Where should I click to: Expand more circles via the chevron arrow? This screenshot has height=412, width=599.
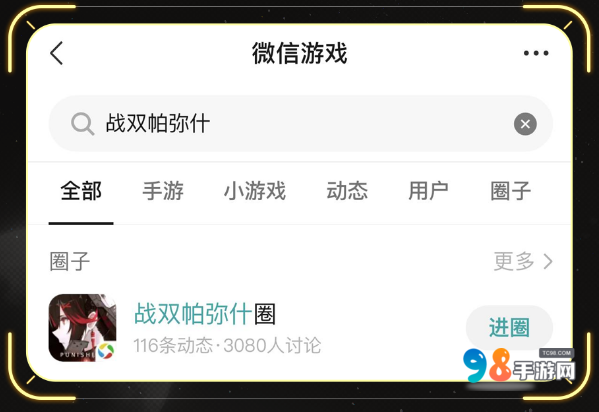(x=548, y=262)
